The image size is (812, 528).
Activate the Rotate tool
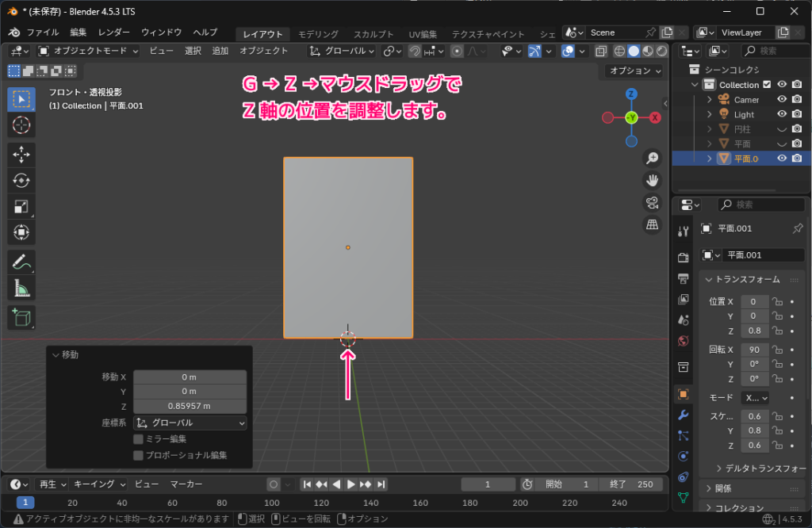(21, 179)
